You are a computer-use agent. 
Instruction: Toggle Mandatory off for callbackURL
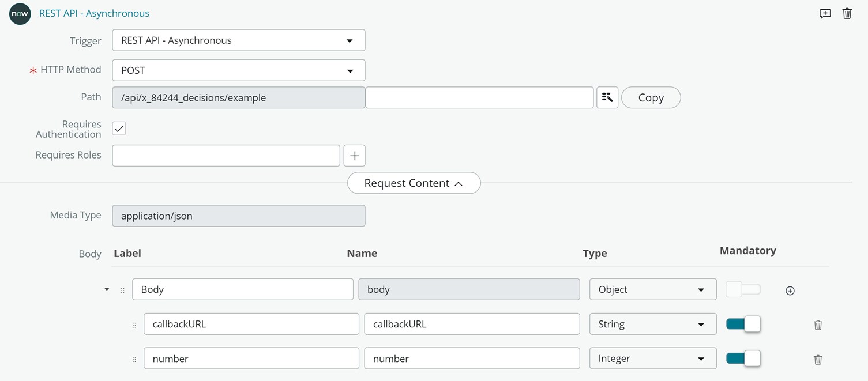pyautogui.click(x=743, y=324)
